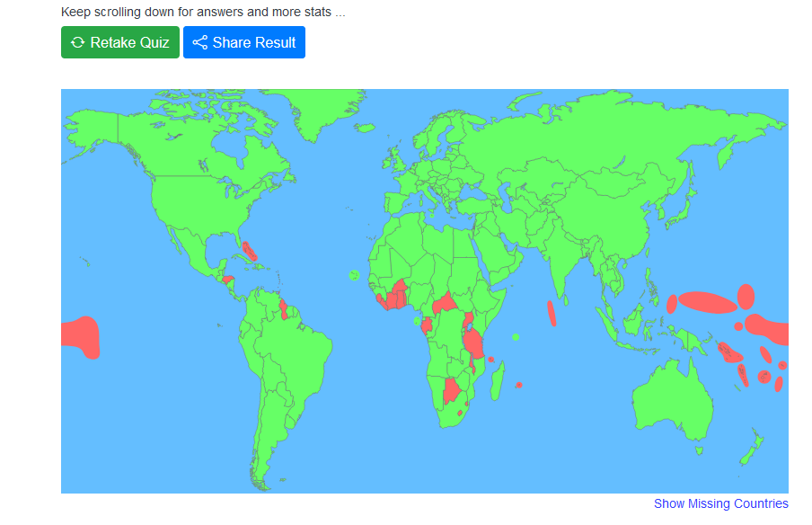Click the red Maldives oval in Indian Ocean
Screen dimensions: 812x525
click(552, 313)
